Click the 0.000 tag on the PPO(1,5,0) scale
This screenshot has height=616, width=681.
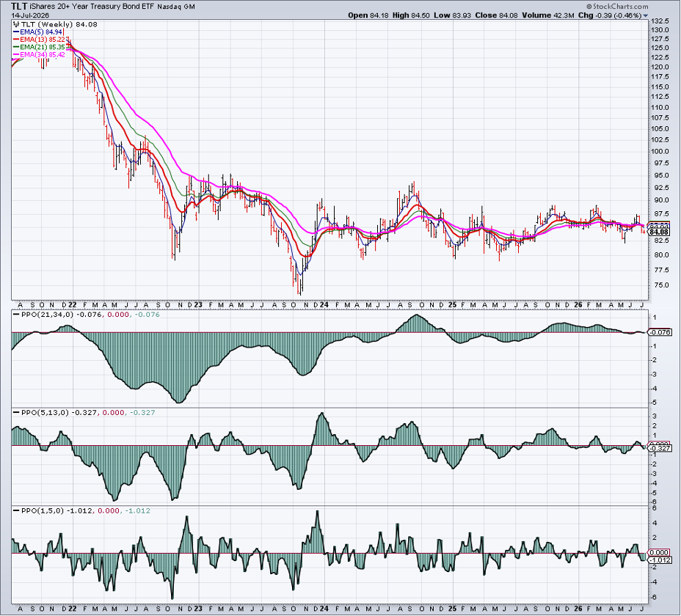(660, 553)
